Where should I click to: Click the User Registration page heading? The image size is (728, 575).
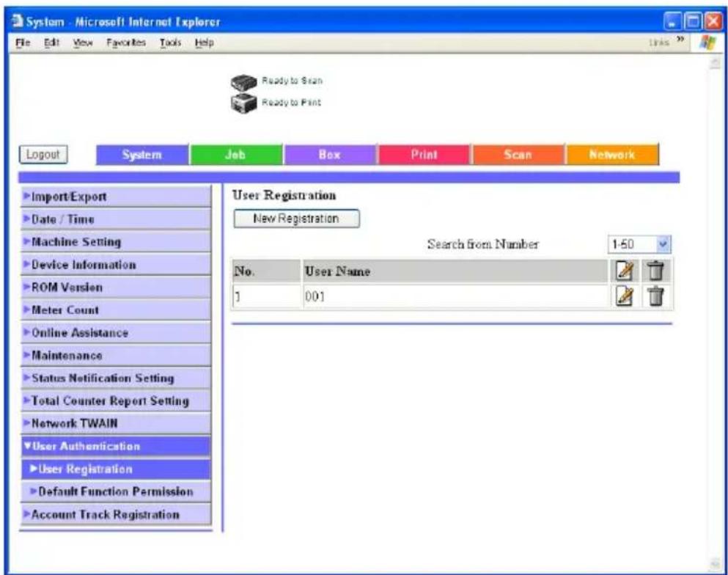click(x=284, y=195)
